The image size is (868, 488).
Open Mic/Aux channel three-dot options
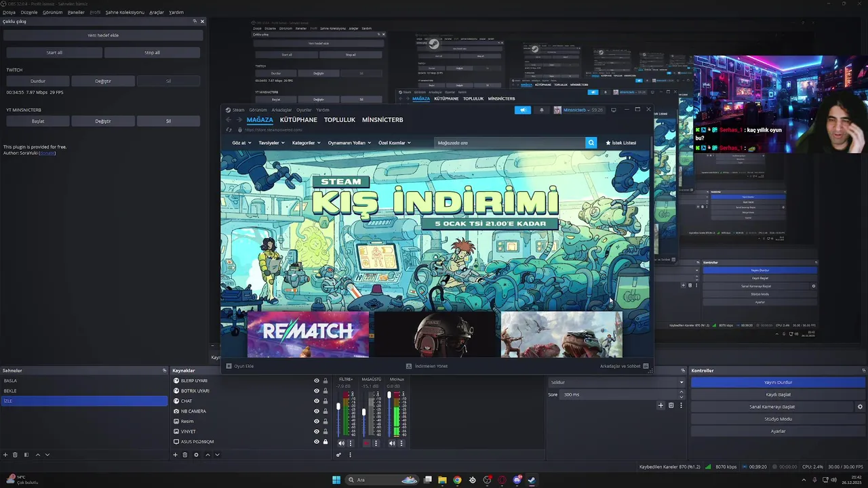pos(401,443)
